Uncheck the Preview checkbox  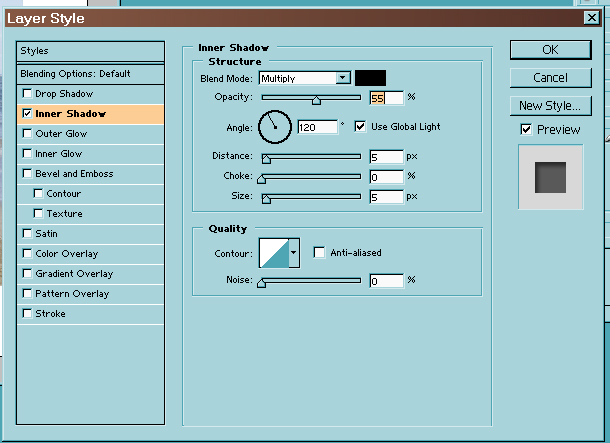click(526, 130)
